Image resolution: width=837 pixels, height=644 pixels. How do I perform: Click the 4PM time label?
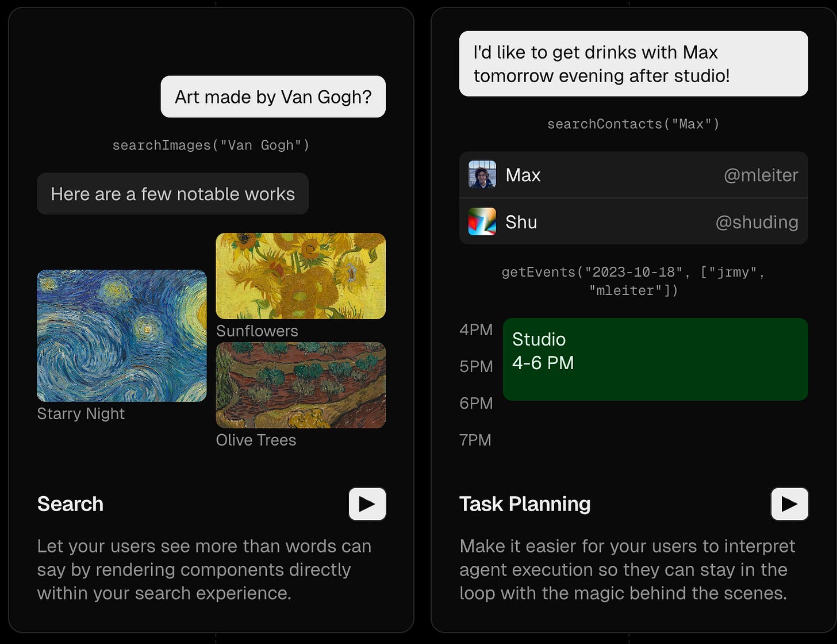[x=476, y=330]
